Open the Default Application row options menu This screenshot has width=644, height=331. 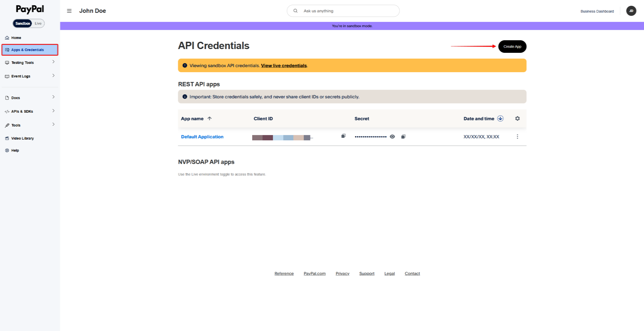point(517,137)
